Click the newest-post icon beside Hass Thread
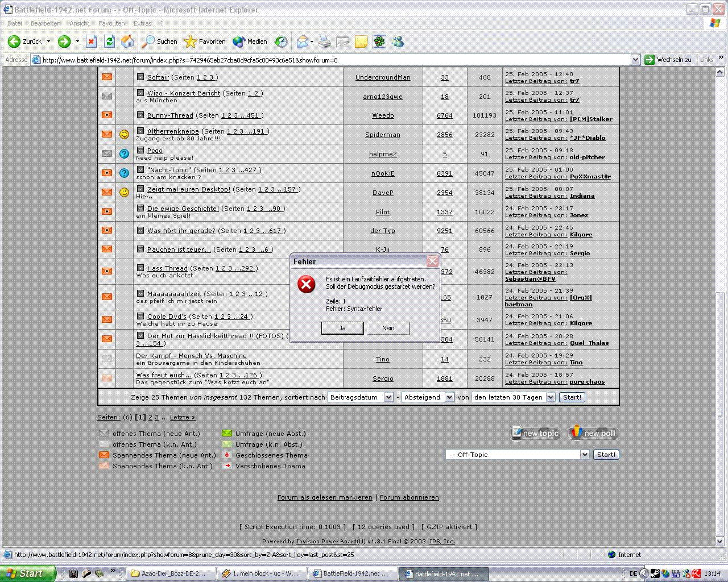This screenshot has height=582, width=728. coord(140,268)
